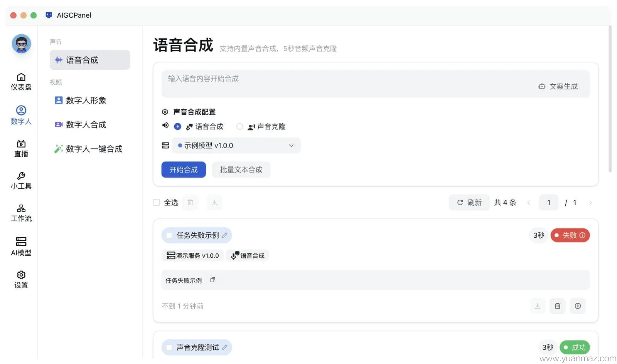Open 数字人形象 in the side menu
Screen dimensions: 617x364
[90, 100]
